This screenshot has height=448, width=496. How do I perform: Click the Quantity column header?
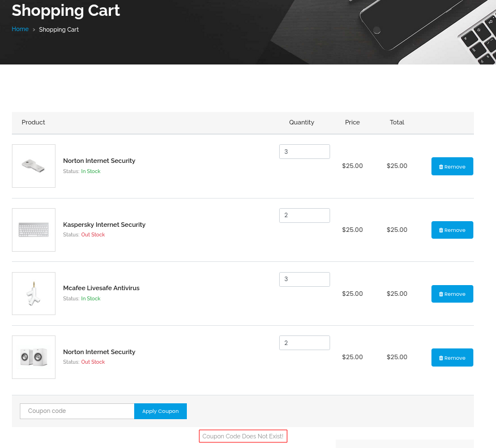coord(301,122)
